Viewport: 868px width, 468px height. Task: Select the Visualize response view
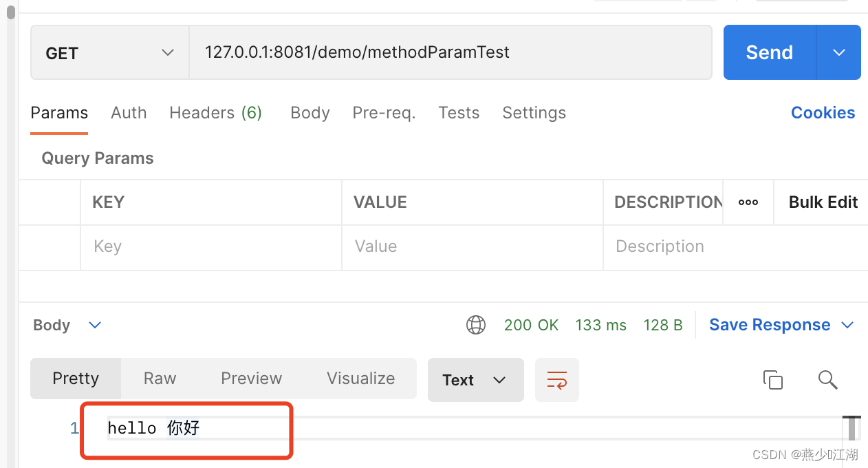[360, 378]
